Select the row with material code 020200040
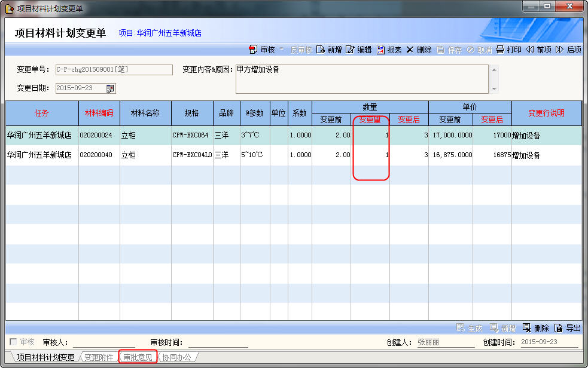 (x=96, y=155)
